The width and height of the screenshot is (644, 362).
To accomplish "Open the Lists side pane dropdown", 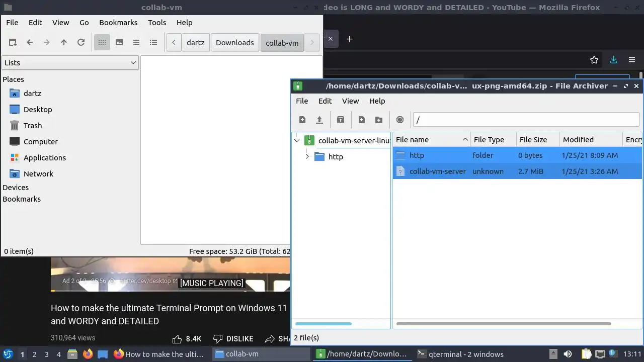I will point(70,63).
